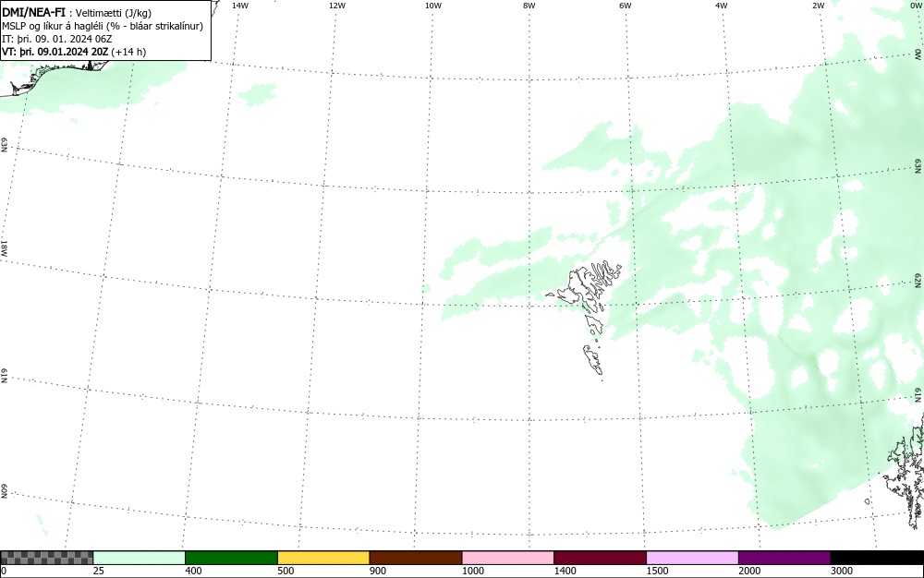Click the Shetland coastline at bottom right
The image size is (924, 578).
click(x=905, y=471)
